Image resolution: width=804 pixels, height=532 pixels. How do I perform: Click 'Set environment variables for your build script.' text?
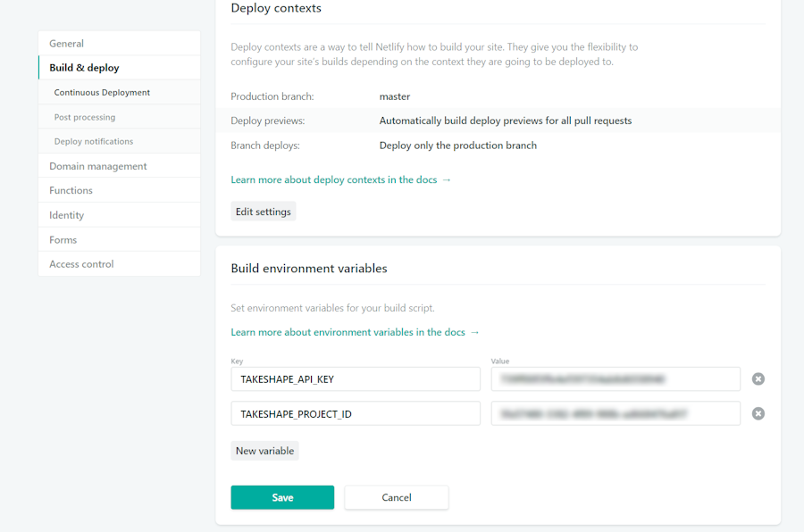click(332, 308)
